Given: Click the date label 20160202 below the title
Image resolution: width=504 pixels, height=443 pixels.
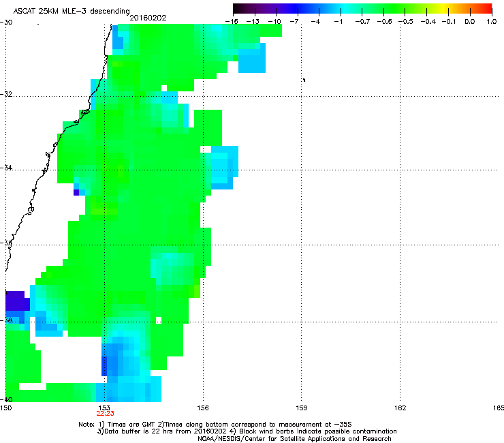Looking at the screenshot, I should [x=148, y=18].
